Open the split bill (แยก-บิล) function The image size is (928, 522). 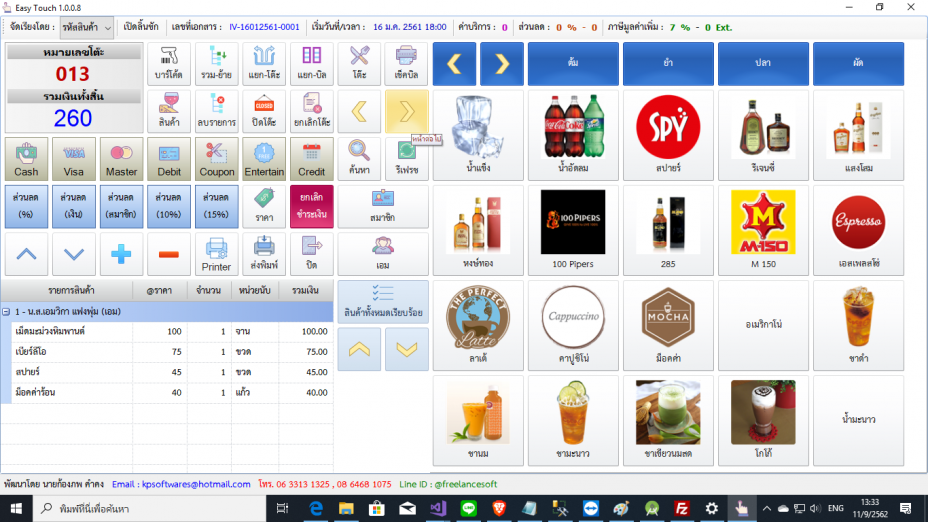[x=311, y=64]
